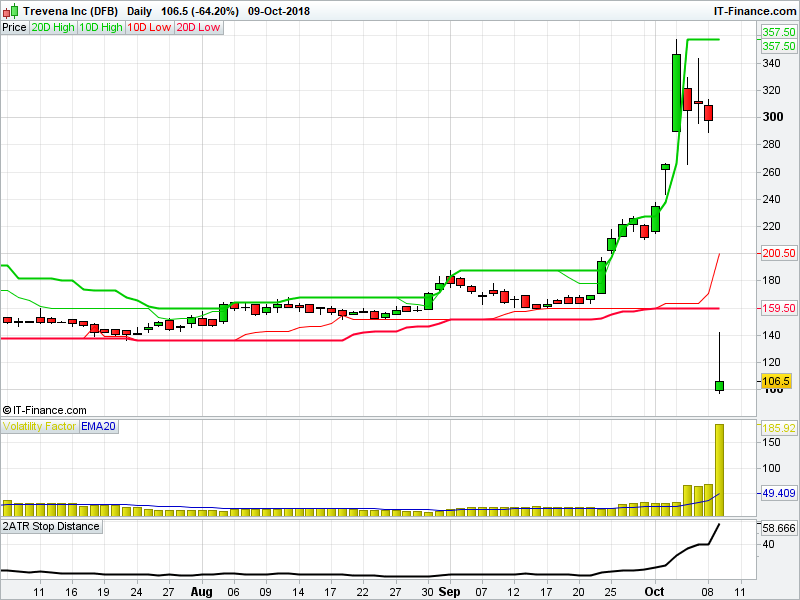The height and width of the screenshot is (600, 800).
Task: Click the 300 price level on axis
Action: click(x=772, y=117)
